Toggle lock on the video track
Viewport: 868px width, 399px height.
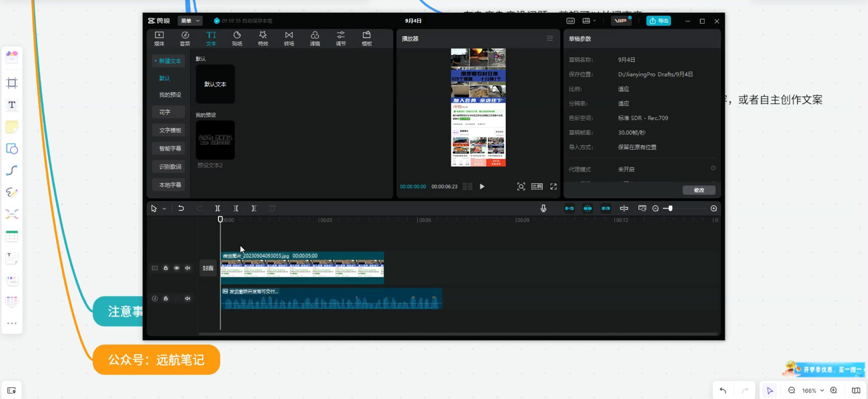click(x=166, y=268)
